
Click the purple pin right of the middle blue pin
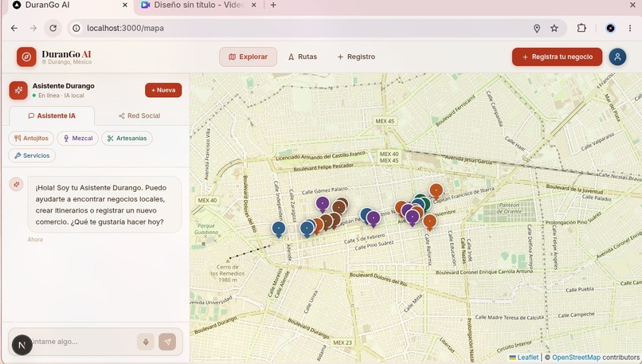pos(374,218)
